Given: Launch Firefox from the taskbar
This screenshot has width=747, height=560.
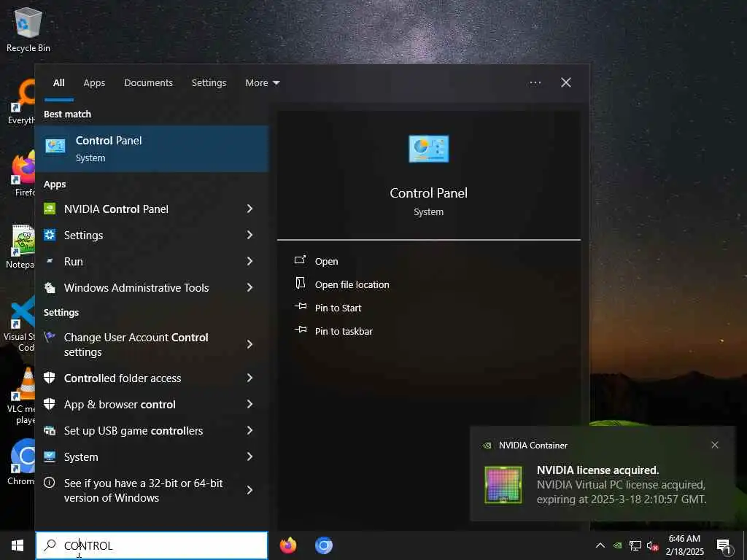Looking at the screenshot, I should (x=287, y=545).
